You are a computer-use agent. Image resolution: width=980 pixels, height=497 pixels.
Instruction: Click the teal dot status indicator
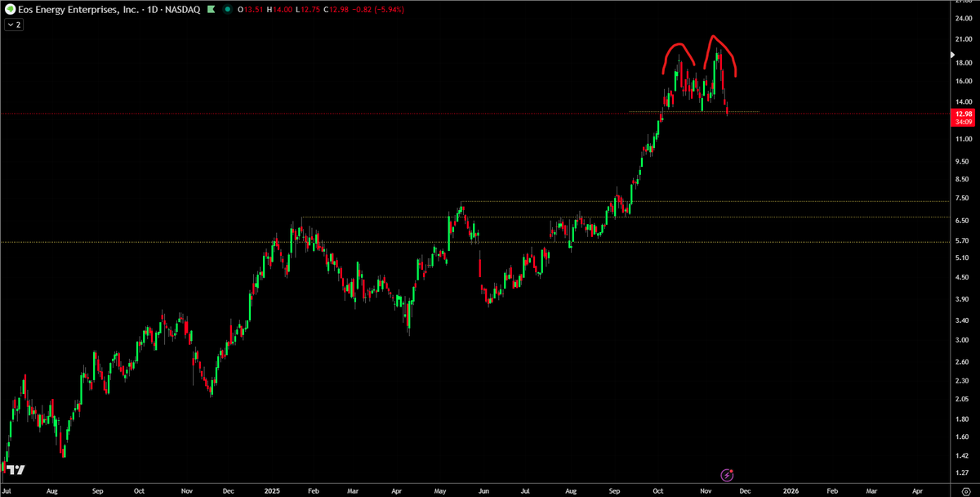[227, 9]
